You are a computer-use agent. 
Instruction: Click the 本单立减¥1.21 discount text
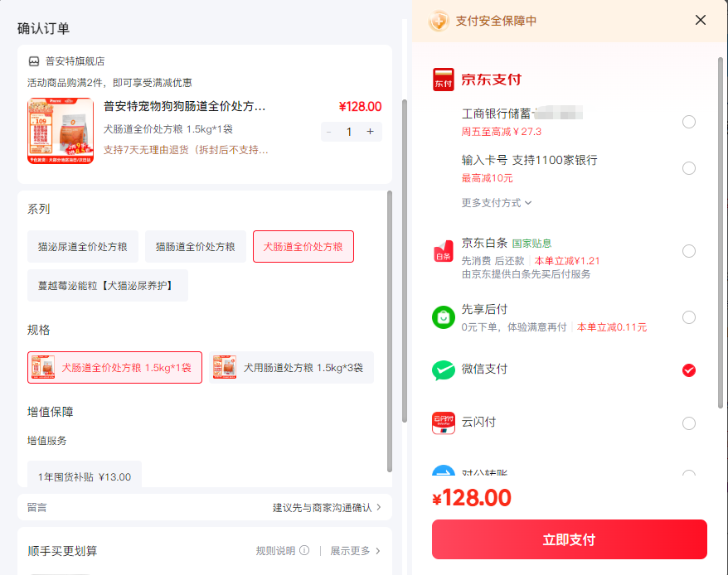click(x=567, y=261)
